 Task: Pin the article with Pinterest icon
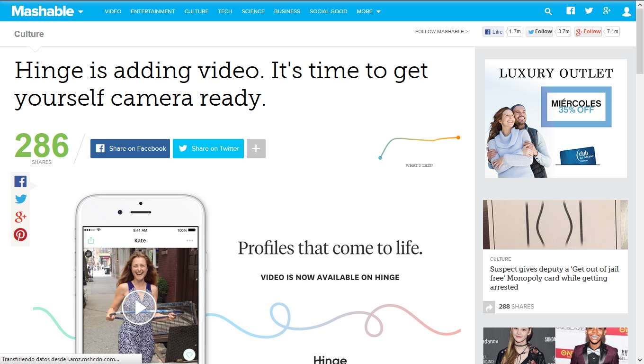click(20, 235)
